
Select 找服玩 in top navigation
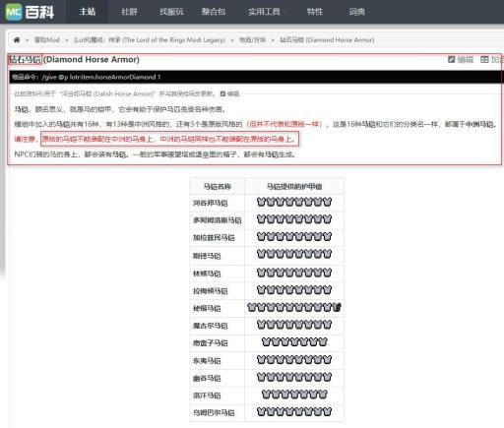171,12
